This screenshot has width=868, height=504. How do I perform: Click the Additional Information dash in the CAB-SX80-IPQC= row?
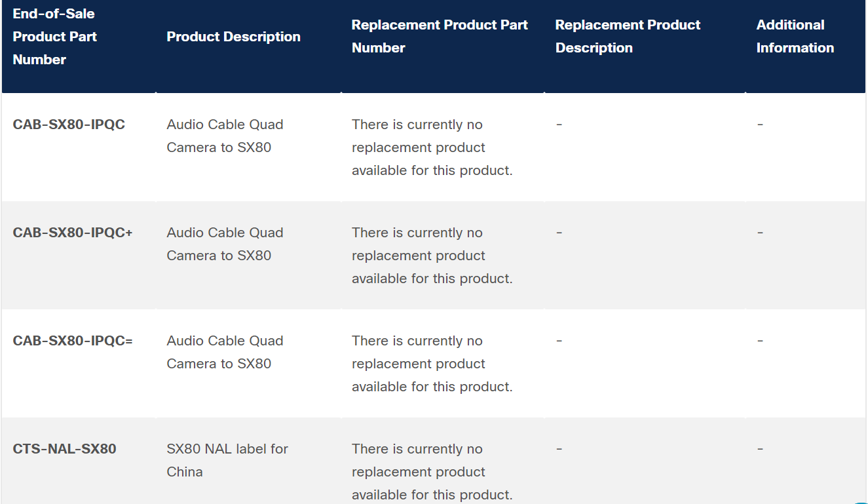[760, 341]
